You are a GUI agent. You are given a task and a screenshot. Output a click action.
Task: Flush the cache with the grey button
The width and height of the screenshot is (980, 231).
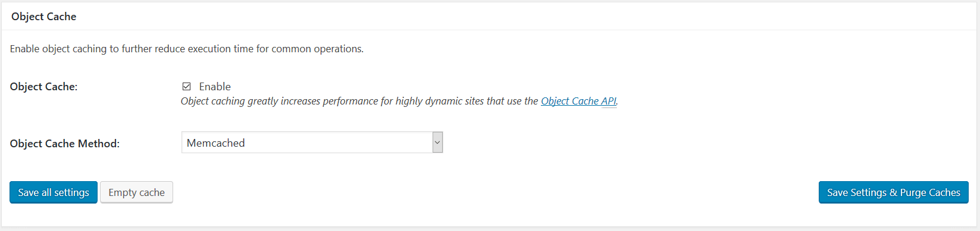(136, 192)
